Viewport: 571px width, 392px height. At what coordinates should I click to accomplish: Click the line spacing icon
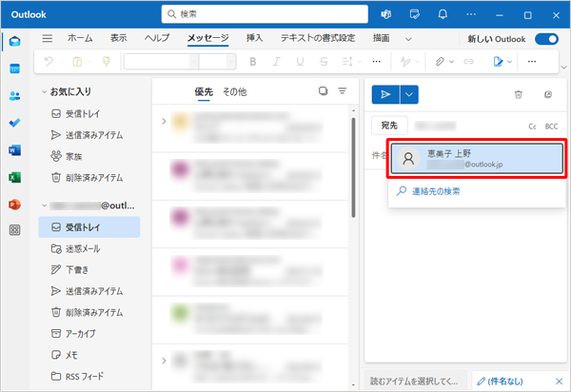tap(347, 62)
